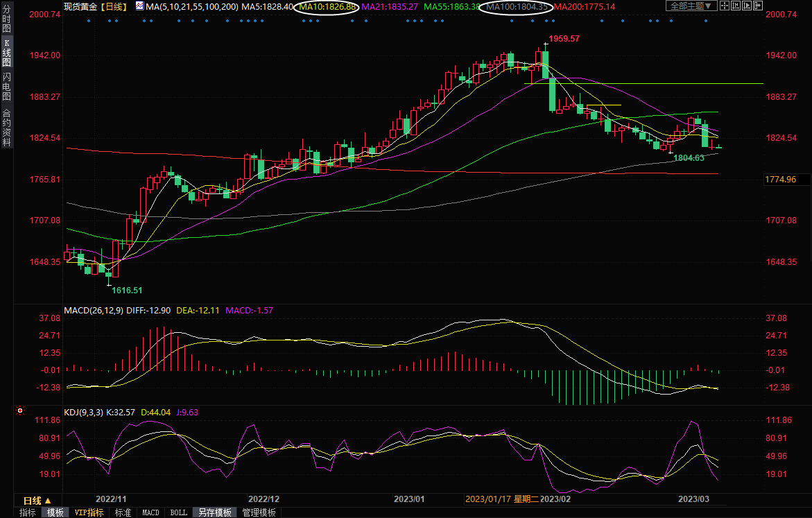Select the 模板 bottom tab
The height and width of the screenshot is (518, 812).
pos(55,512)
